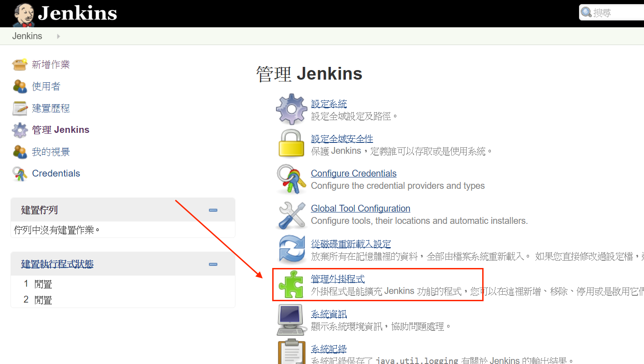
Task: Collapse the 建置執行程式狀態 panel
Action: point(213,264)
